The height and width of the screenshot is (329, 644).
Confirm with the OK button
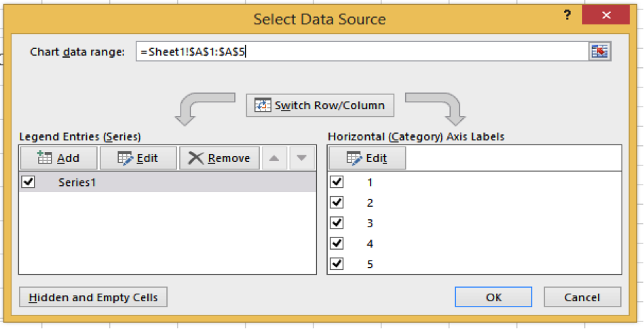point(493,297)
